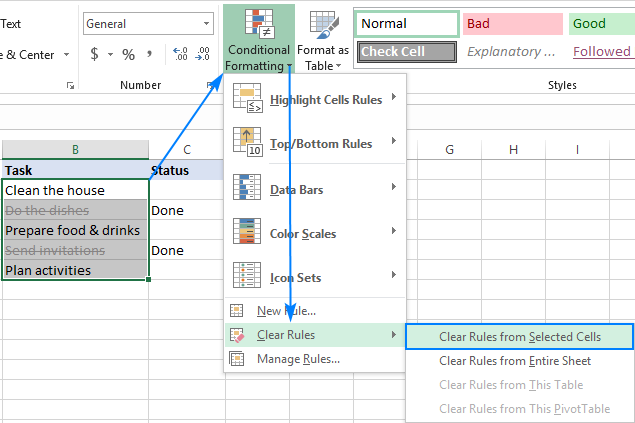Open Number group dialog launcher
Screen dimensions: 635x423
(x=209, y=86)
